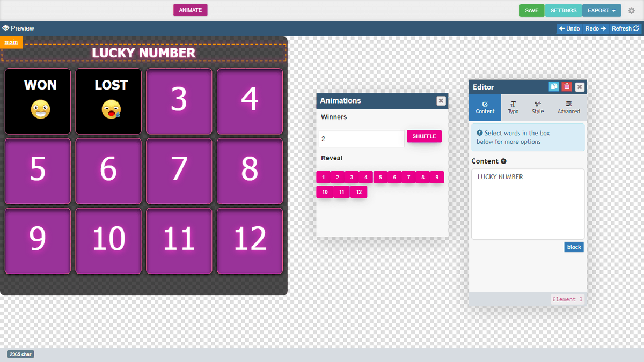Close the Animations panel
The image size is (644, 362).
441,101
